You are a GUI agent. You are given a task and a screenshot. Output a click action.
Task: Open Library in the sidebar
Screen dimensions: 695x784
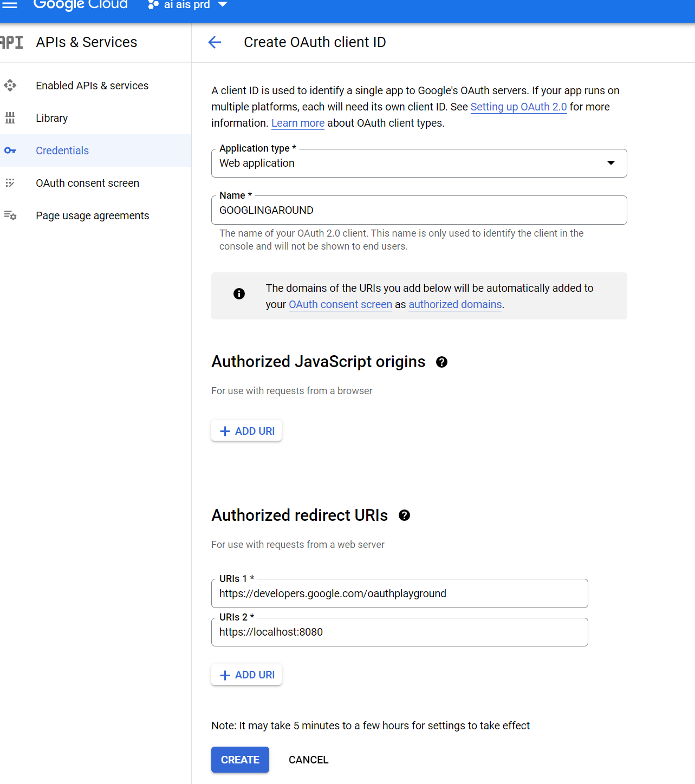[51, 118]
